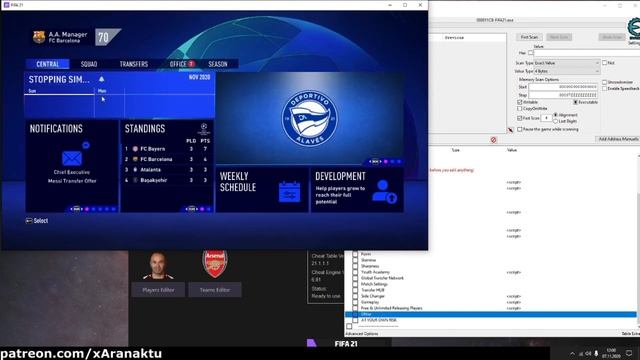Click the First Scan button

click(x=529, y=37)
